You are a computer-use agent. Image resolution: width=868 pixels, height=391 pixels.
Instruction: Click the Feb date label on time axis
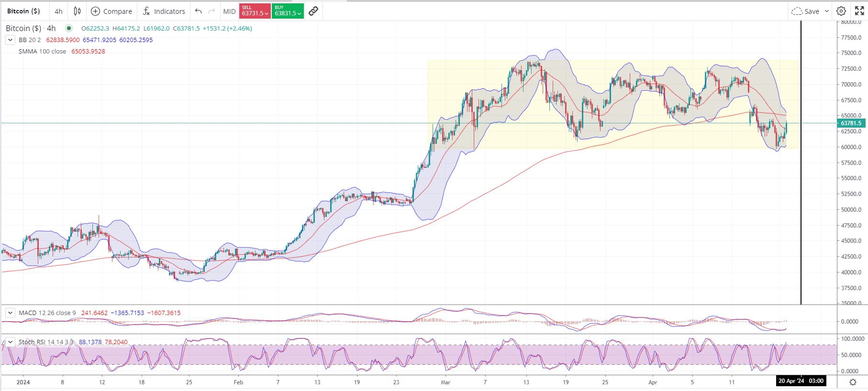coord(238,382)
